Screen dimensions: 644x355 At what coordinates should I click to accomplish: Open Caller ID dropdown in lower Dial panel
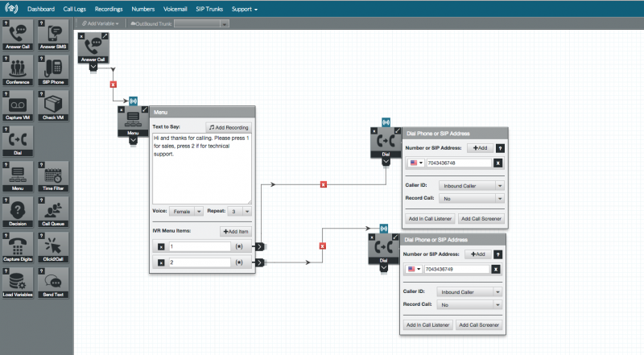point(469,291)
